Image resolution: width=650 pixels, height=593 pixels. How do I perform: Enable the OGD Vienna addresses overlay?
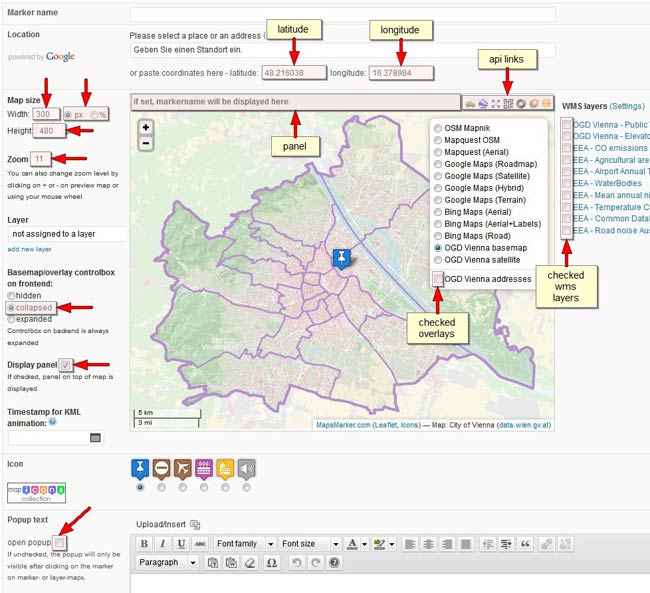(438, 279)
